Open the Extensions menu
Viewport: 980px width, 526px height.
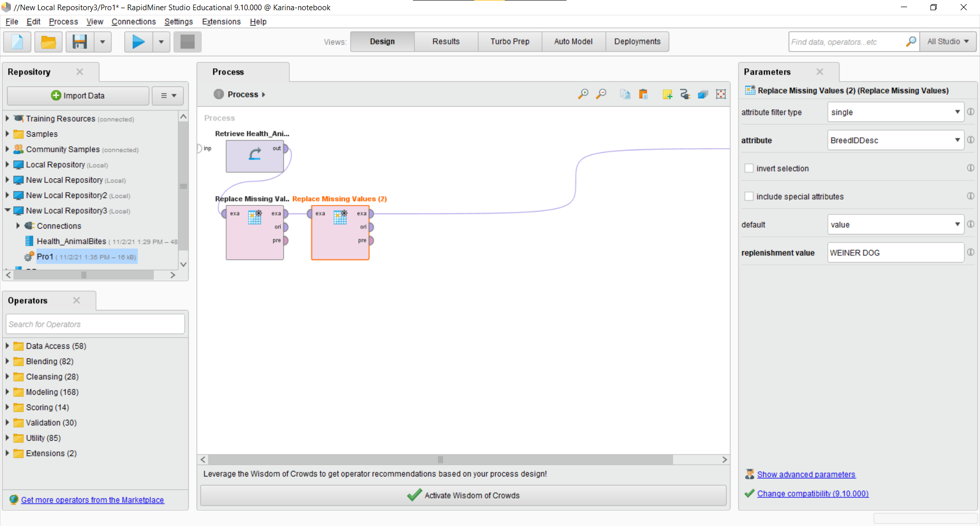click(221, 21)
